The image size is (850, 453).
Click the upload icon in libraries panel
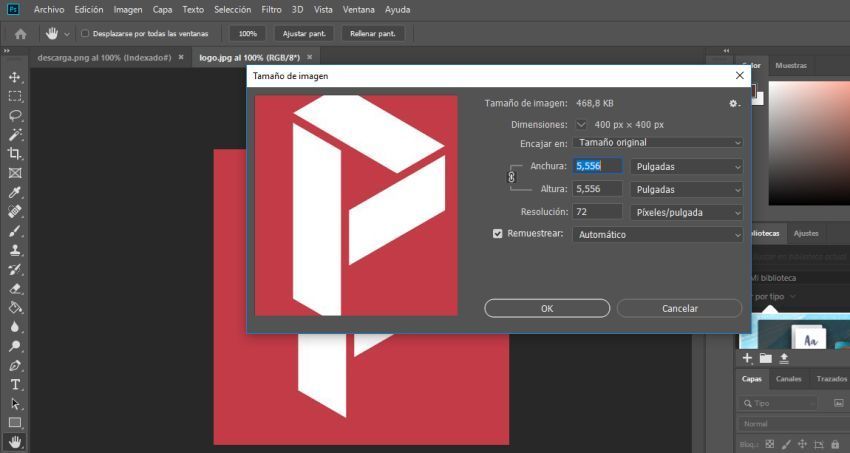click(784, 358)
